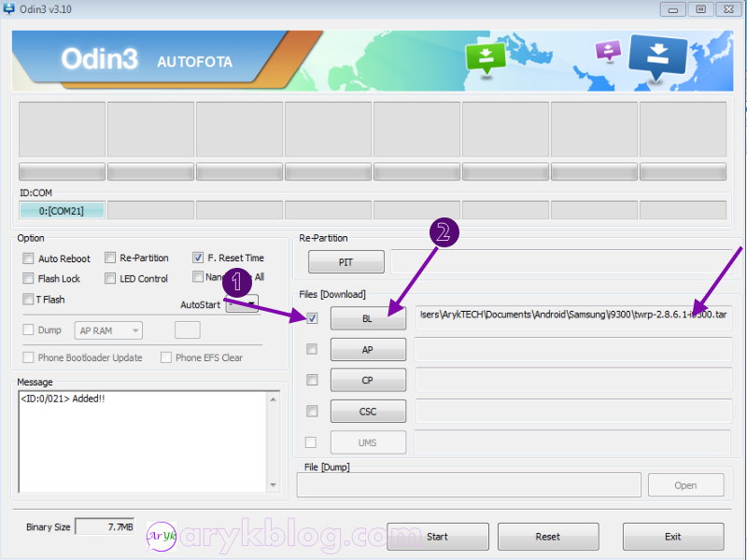747x560 pixels.
Task: Click the BL file browse button
Action: click(368, 318)
